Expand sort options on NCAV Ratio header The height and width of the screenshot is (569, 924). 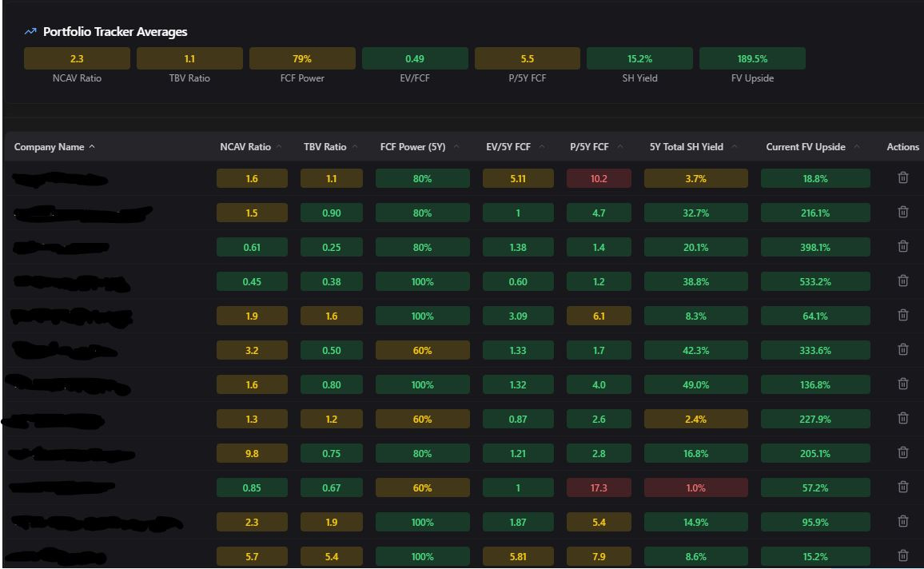(279, 146)
